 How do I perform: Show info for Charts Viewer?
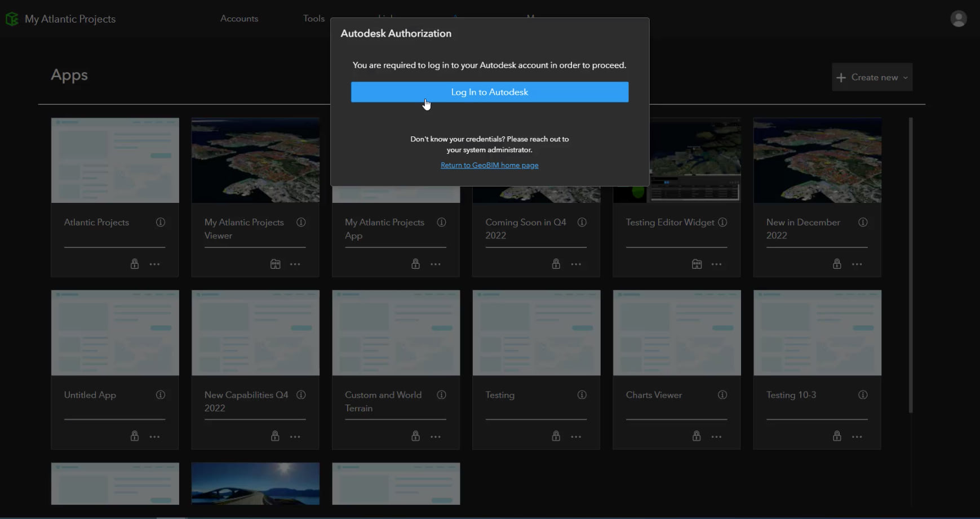pos(722,394)
